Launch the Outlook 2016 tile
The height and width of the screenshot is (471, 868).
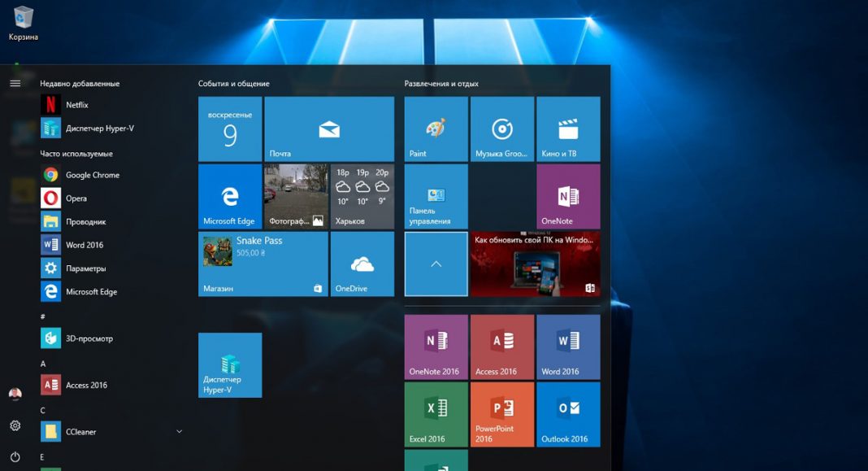coord(569,415)
